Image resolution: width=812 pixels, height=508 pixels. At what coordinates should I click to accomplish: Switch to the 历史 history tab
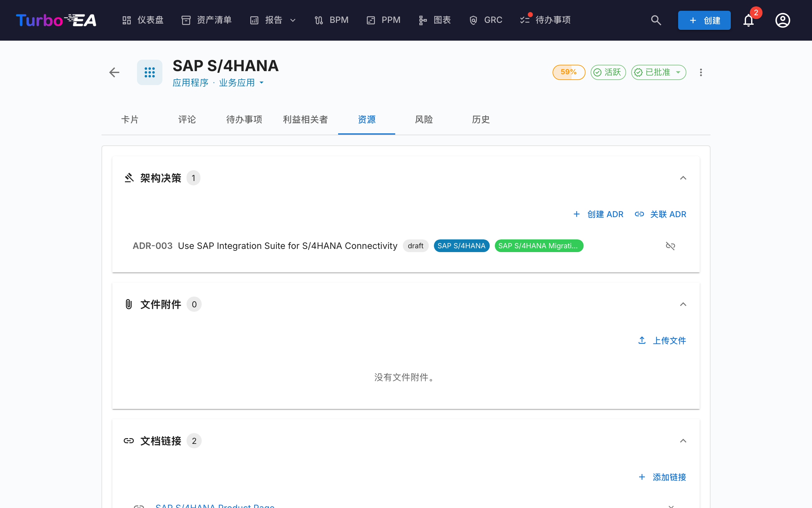[481, 120]
